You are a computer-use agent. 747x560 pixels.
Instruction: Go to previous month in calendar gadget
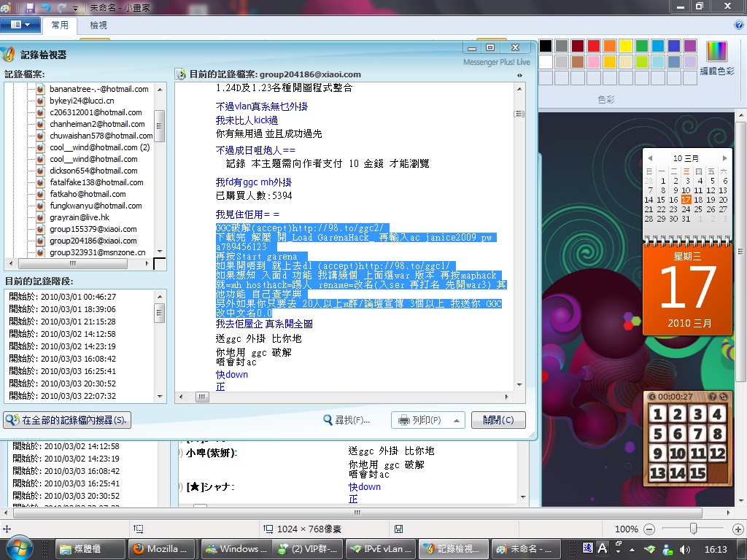click(649, 157)
